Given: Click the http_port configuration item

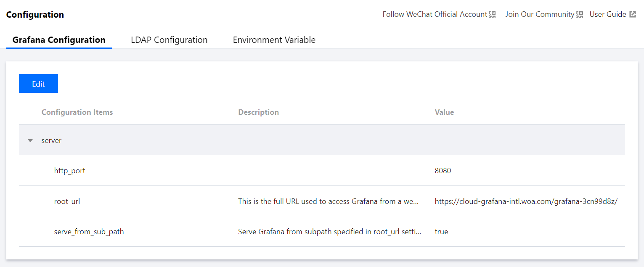Looking at the screenshot, I should click(69, 171).
